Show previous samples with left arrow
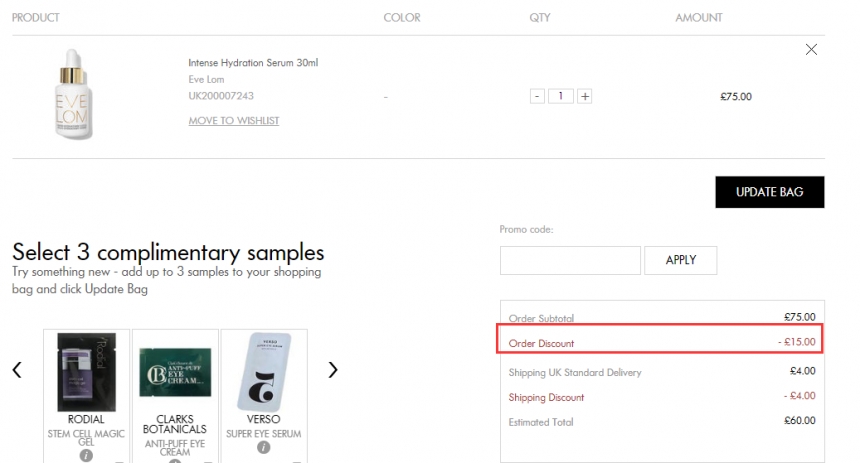 coord(17,370)
